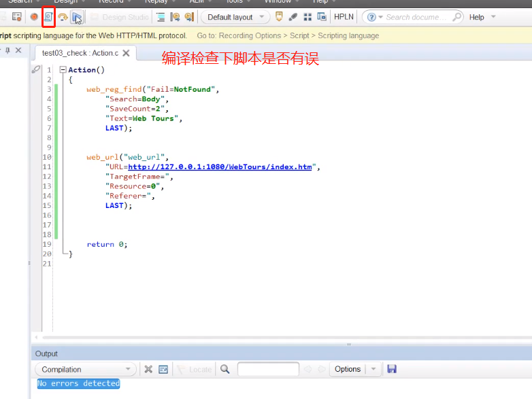Open the WebTours index.htm URL link

click(x=220, y=167)
